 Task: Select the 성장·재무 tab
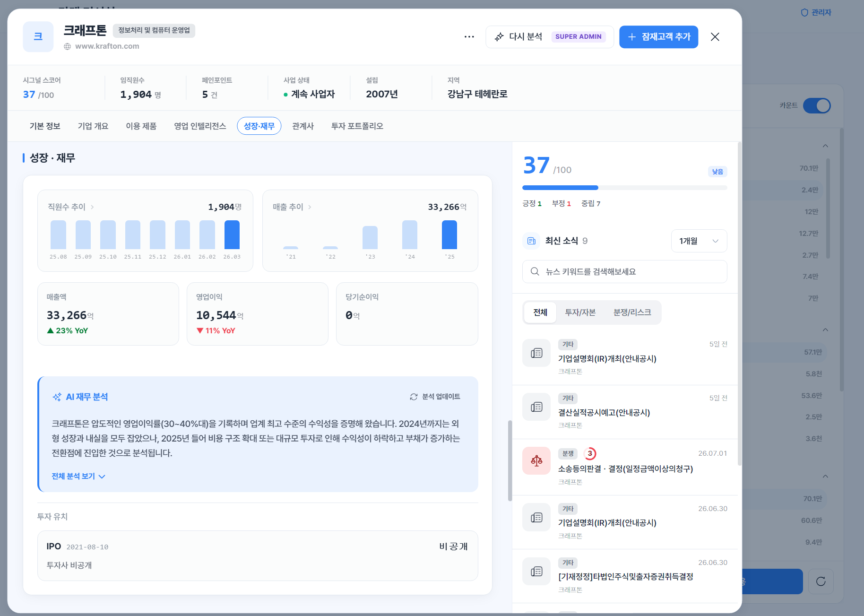(x=259, y=126)
